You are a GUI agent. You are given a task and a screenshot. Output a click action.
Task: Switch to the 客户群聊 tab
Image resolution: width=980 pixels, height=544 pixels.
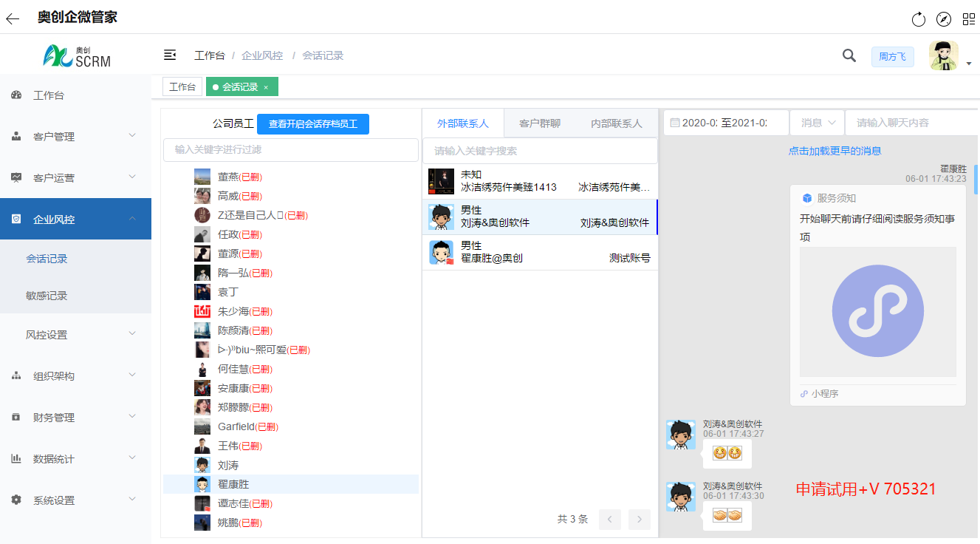[x=539, y=123]
